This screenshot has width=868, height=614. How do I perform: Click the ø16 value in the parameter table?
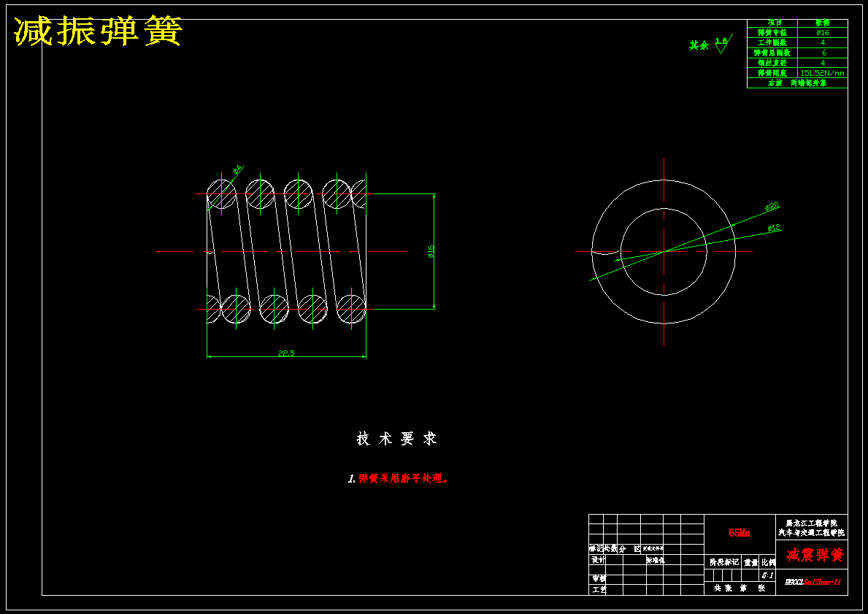coord(823,33)
